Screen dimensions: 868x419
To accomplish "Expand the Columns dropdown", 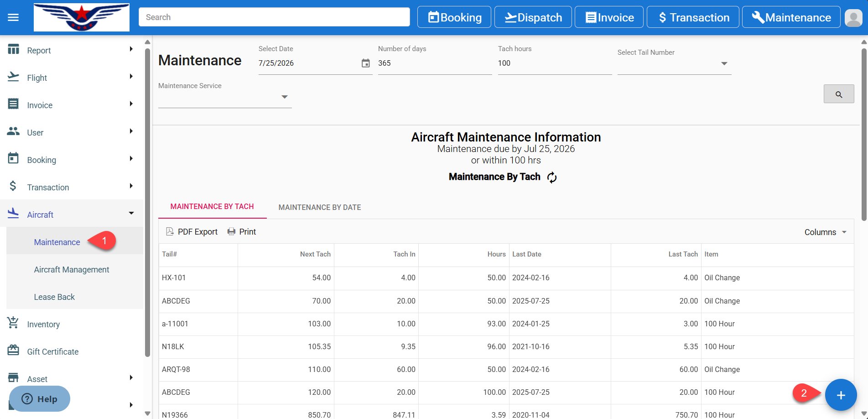I will coord(825,232).
